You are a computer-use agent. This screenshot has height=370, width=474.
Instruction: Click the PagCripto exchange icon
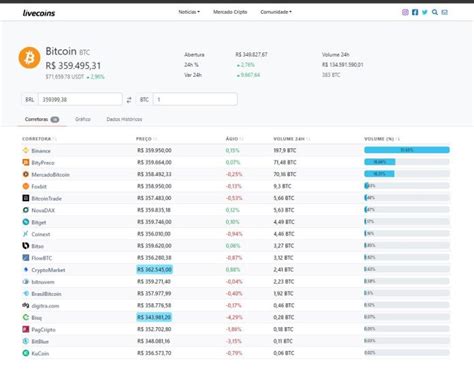click(x=26, y=329)
